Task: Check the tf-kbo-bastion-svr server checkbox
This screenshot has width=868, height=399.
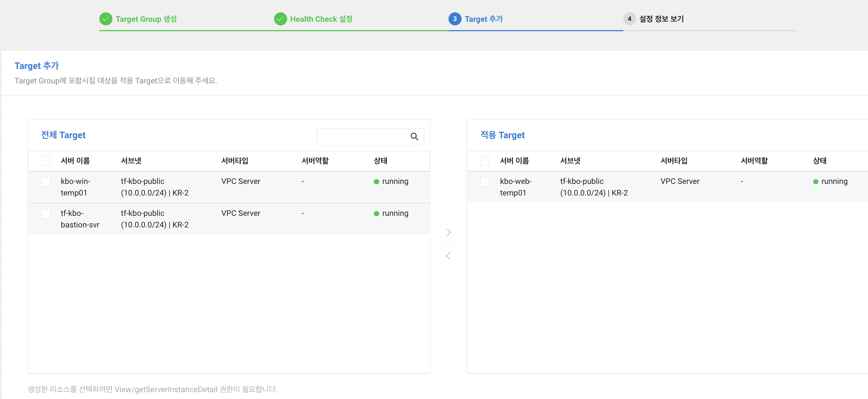Action: [46, 214]
